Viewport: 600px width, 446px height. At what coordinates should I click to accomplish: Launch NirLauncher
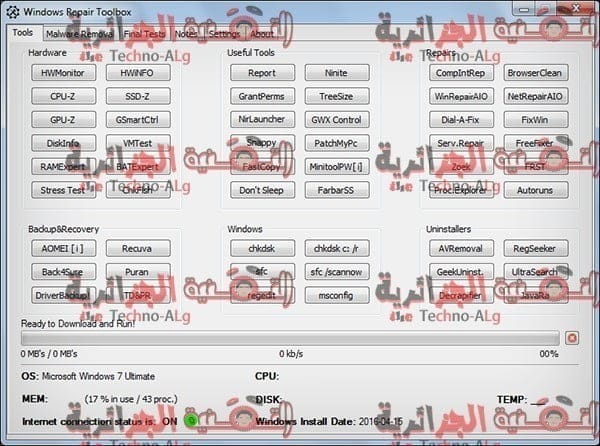tap(262, 120)
